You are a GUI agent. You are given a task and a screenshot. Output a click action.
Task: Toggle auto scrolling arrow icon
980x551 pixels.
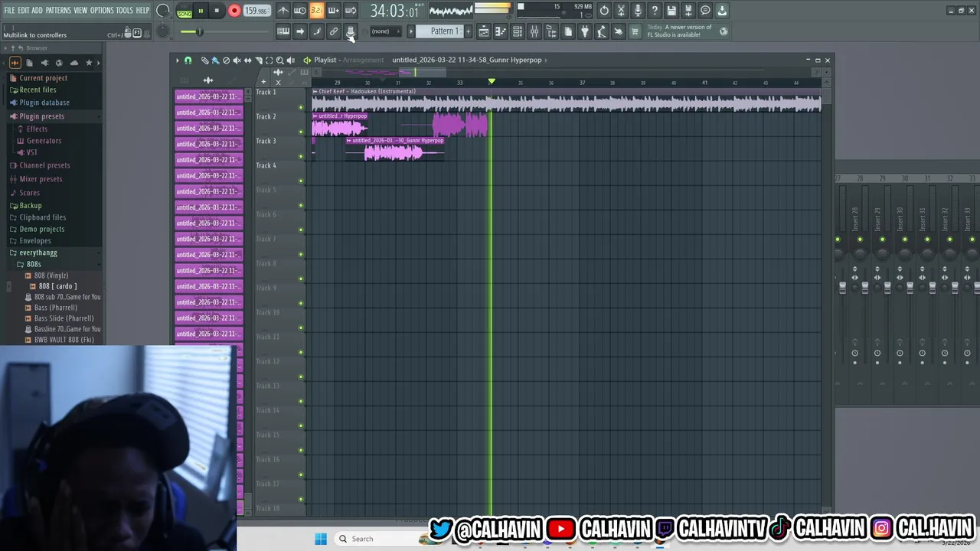(300, 31)
